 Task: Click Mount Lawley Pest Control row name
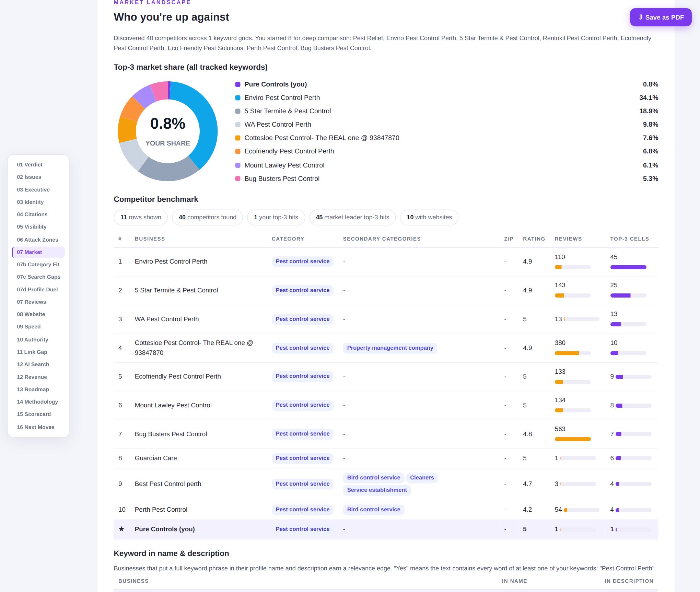[x=173, y=405]
